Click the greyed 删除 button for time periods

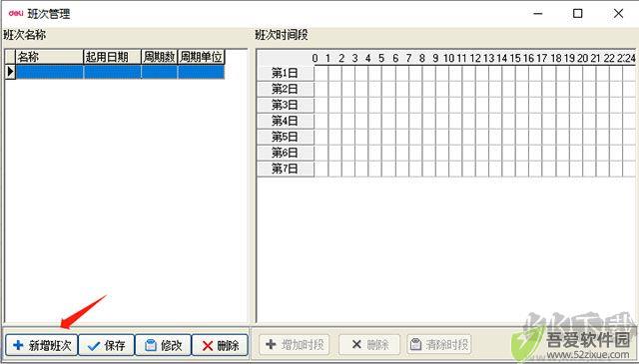click(x=369, y=344)
